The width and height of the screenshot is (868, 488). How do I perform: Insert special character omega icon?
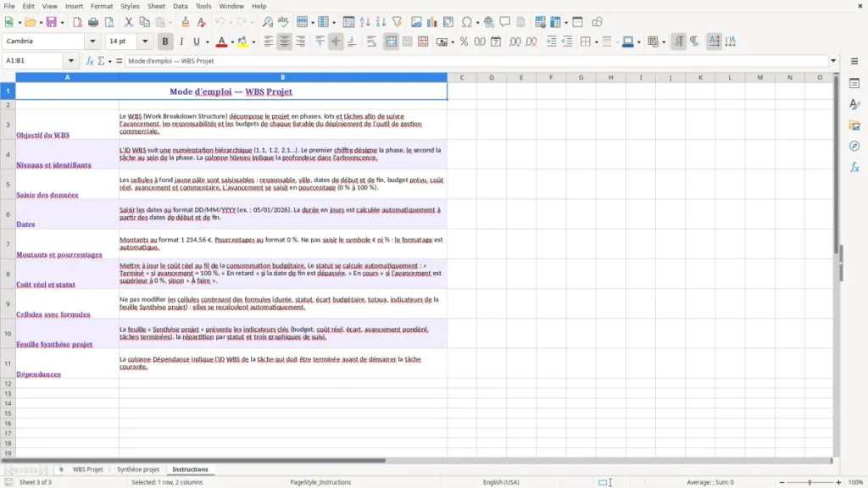pyautogui.click(x=467, y=22)
